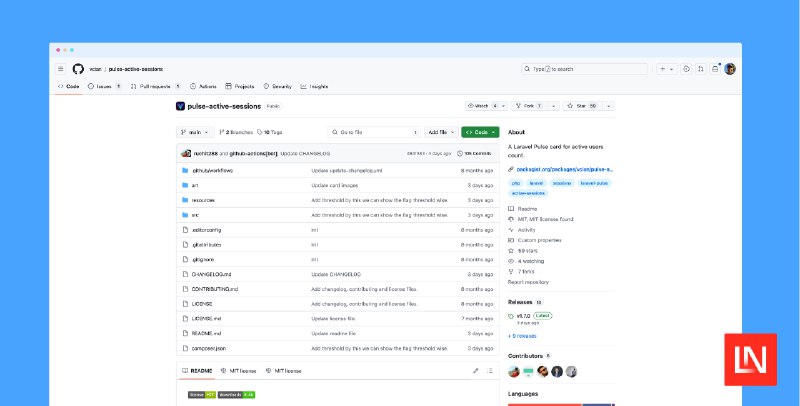
Task: View the 59 stars link
Action: [x=522, y=251]
